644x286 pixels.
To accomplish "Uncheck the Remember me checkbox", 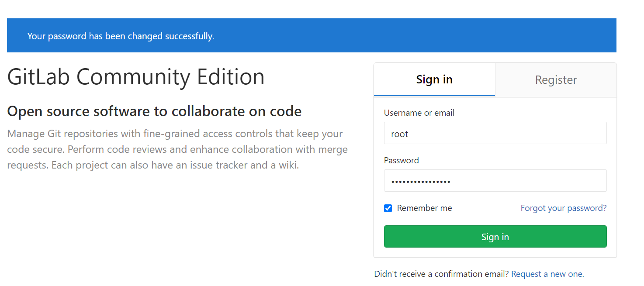I will click(x=388, y=208).
